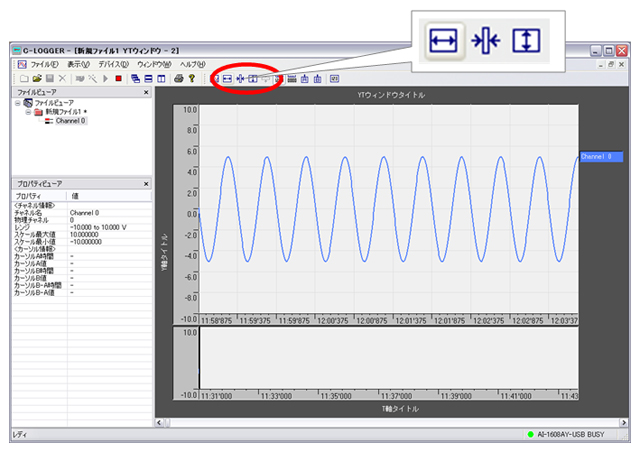
Task: Click the yellow Help question mark icon
Action: pos(191,78)
